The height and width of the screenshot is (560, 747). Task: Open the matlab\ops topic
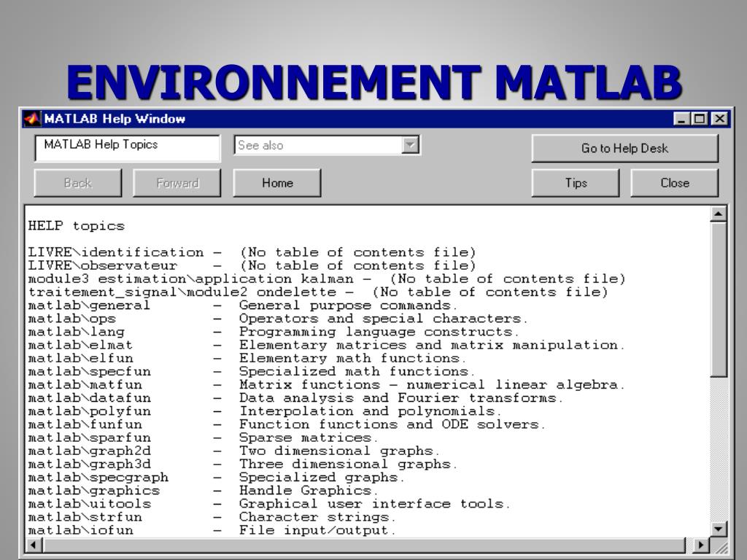pyautogui.click(x=72, y=319)
